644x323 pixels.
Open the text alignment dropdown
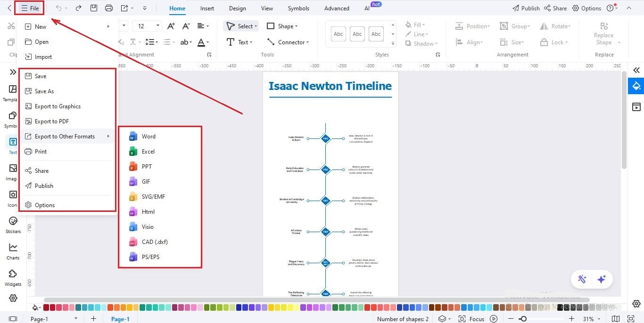click(x=203, y=26)
